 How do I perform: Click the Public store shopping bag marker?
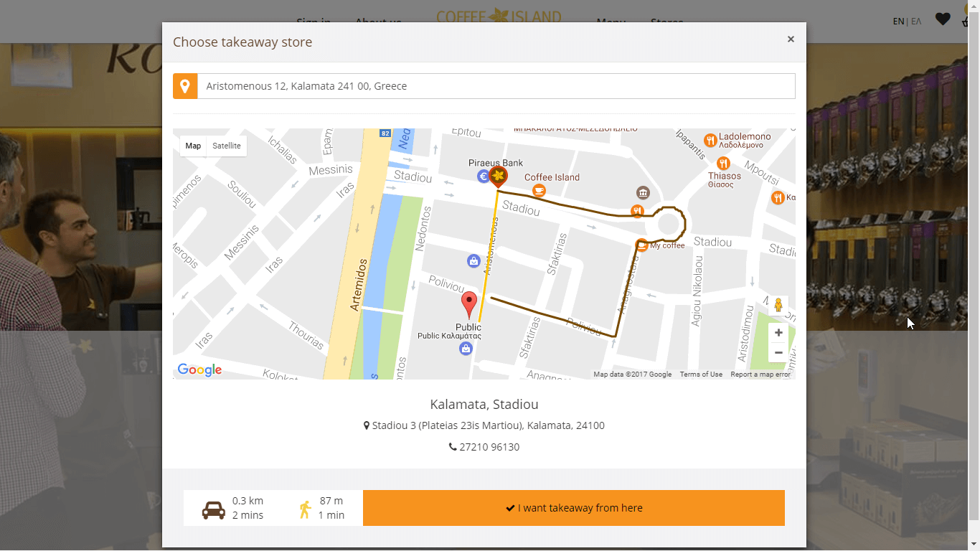pyautogui.click(x=466, y=349)
